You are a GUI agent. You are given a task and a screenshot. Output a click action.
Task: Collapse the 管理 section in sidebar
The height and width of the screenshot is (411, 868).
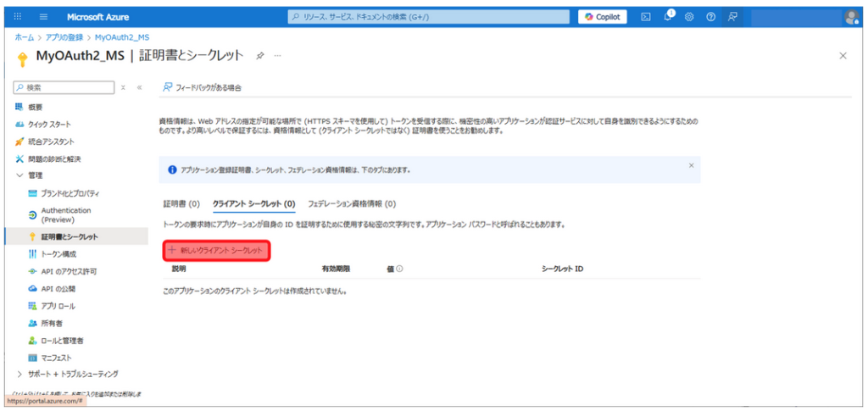(20, 175)
